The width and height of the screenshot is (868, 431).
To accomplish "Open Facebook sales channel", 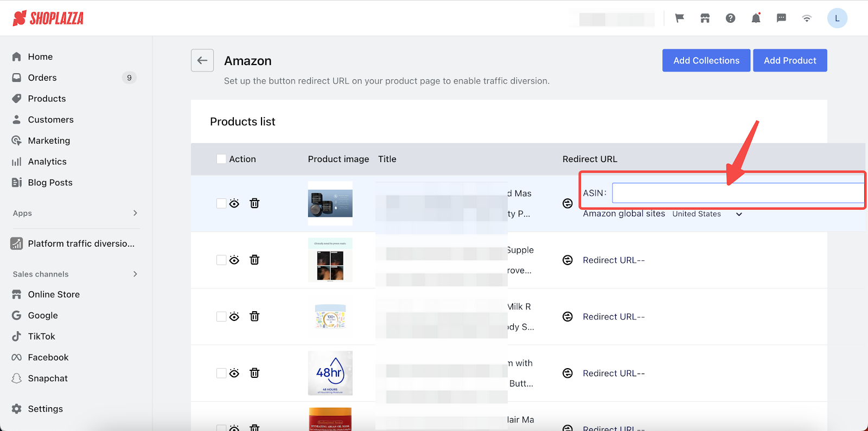I will click(48, 357).
